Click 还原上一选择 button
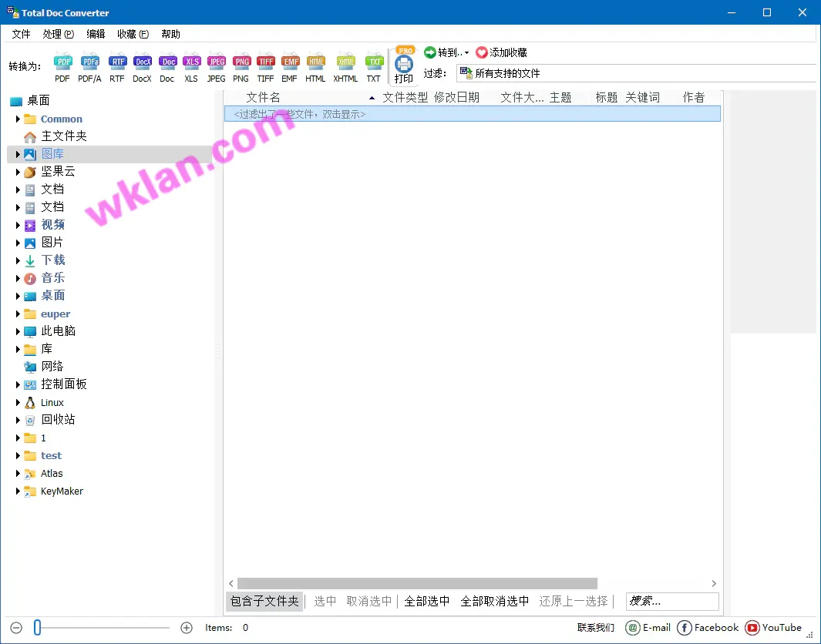Image resolution: width=821 pixels, height=644 pixels. click(x=574, y=601)
